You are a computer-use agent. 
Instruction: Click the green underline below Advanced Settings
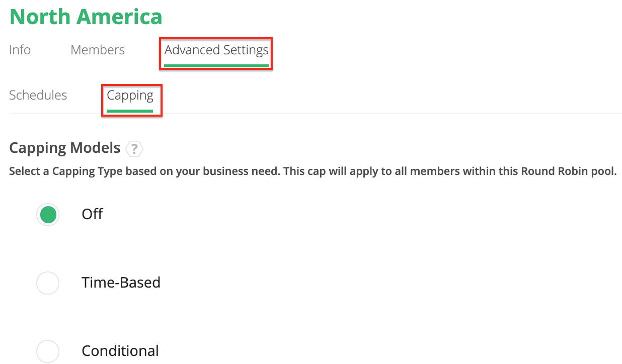216,65
